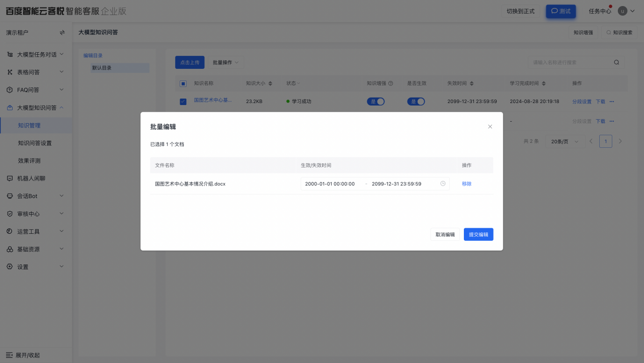The width and height of the screenshot is (644, 363).
Task: Click file name 国图艺术中心基本情况介绍.docx
Action: pyautogui.click(x=190, y=184)
